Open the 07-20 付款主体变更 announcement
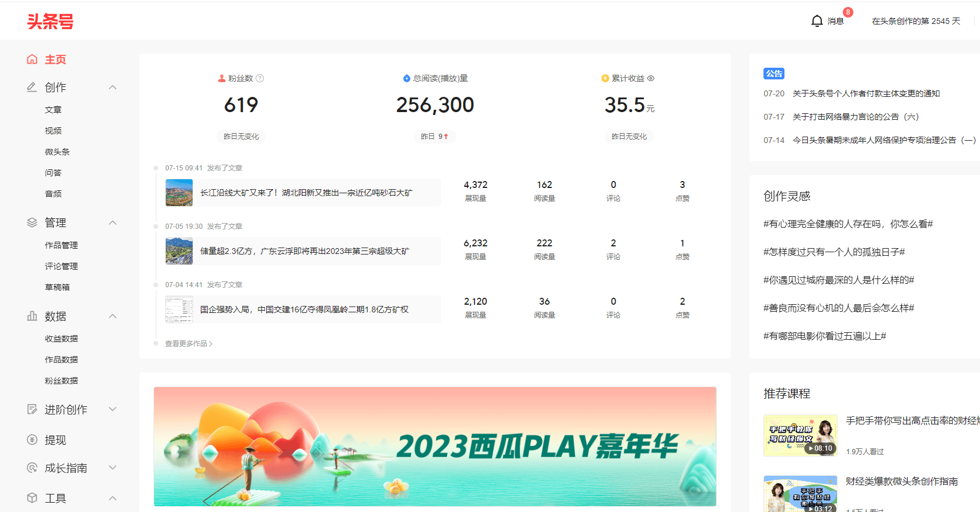Image resolution: width=980 pixels, height=512 pixels. click(x=866, y=93)
